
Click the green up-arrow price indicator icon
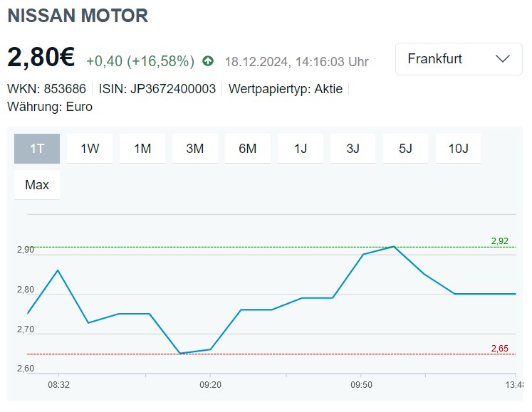[208, 61]
